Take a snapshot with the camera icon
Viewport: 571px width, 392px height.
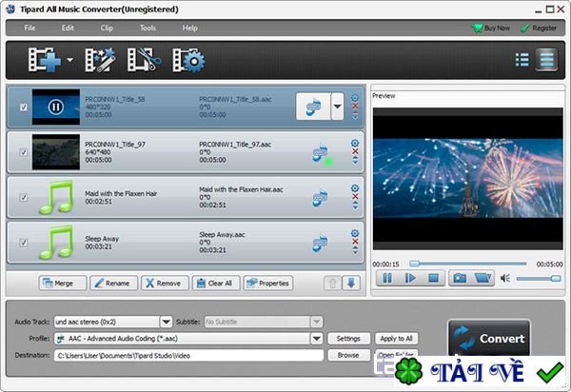point(459,278)
